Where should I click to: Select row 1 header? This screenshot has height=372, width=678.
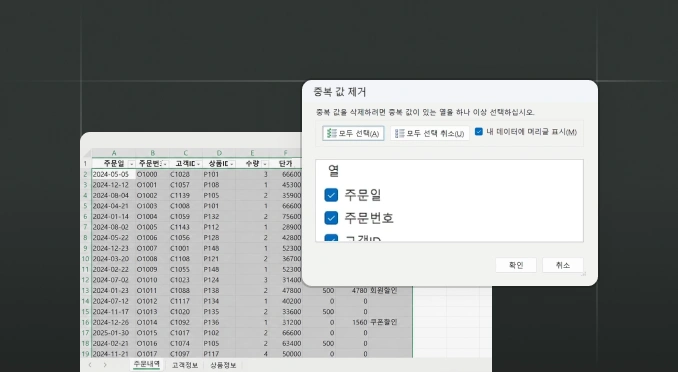click(86, 164)
